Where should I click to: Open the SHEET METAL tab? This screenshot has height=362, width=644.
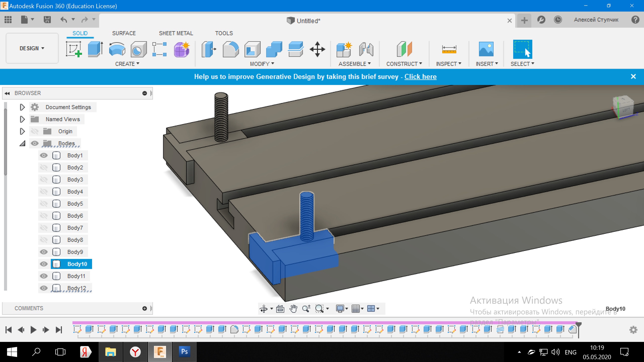[x=176, y=33]
